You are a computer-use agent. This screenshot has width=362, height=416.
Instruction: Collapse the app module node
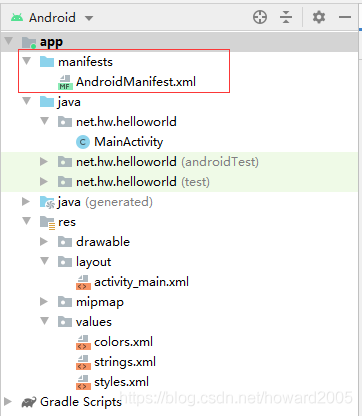coord(9,41)
